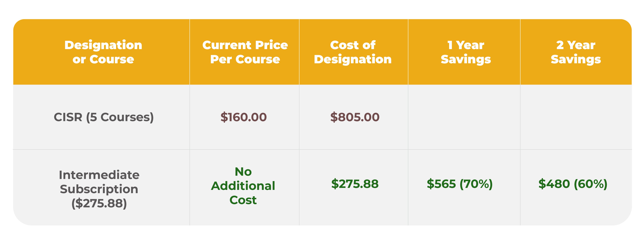The image size is (644, 238).
Task: Select the $805.00 designation cost
Action: click(x=355, y=117)
